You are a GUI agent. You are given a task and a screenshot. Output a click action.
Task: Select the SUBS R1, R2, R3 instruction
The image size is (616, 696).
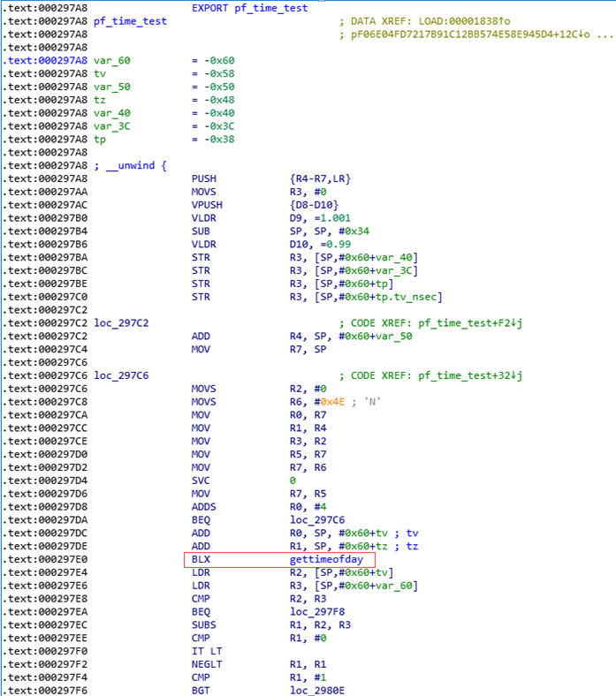(271, 625)
